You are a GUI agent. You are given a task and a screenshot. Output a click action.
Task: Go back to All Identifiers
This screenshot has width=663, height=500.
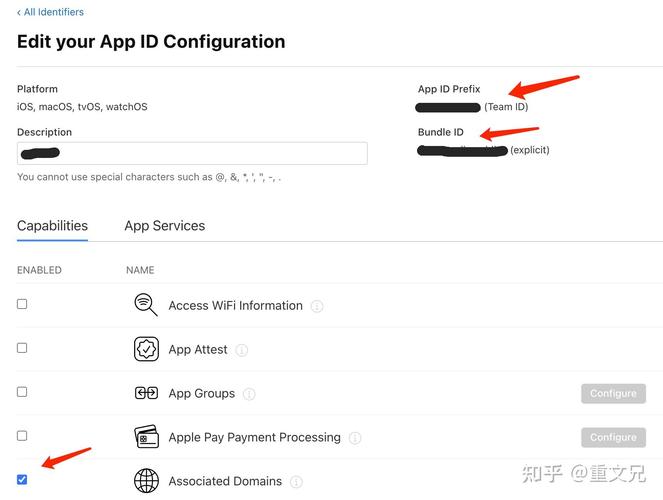point(50,12)
